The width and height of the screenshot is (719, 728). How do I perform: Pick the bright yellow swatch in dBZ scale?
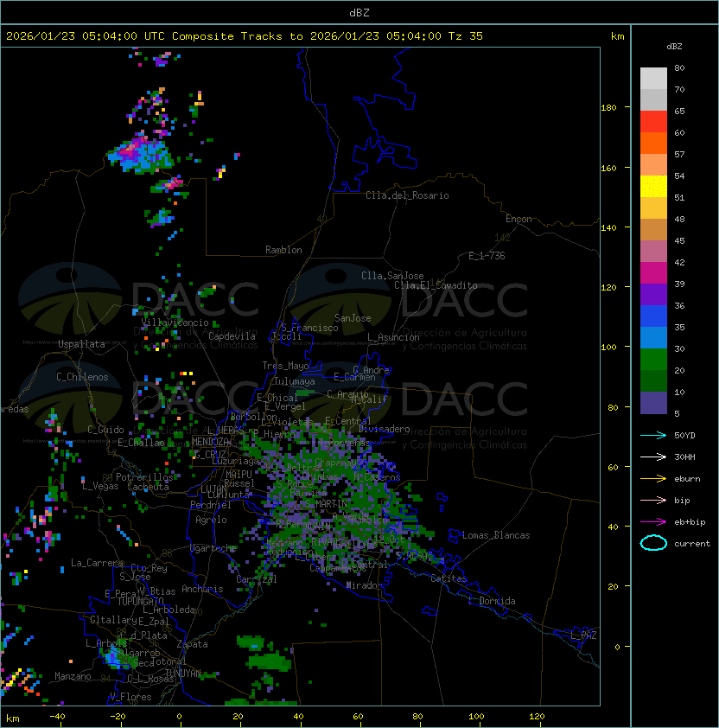click(653, 187)
